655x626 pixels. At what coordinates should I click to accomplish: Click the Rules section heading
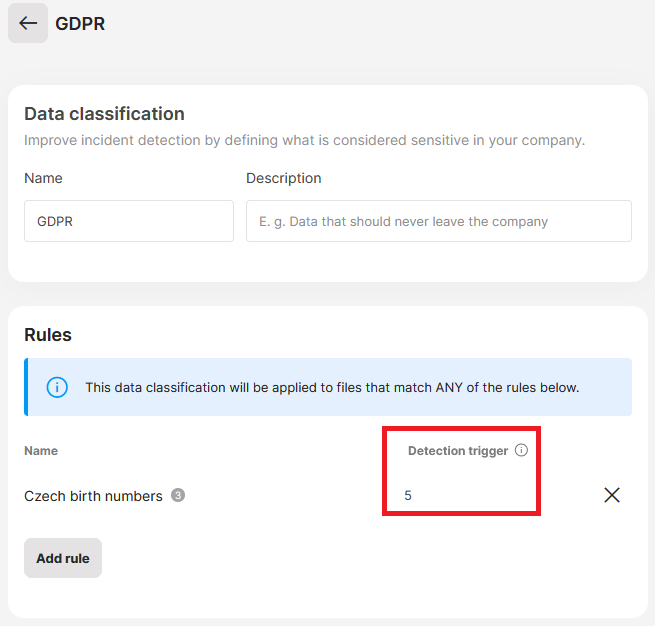(x=48, y=335)
